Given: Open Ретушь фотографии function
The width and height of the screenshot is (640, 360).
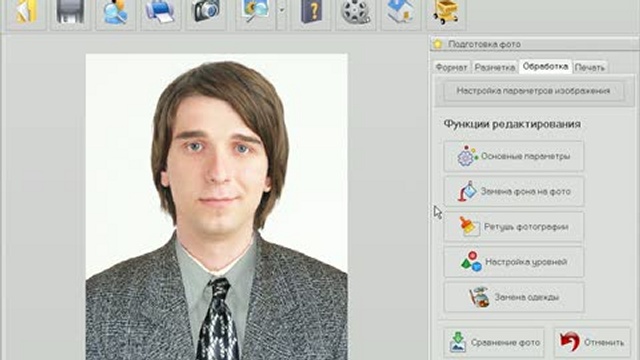Looking at the screenshot, I should coord(513,227).
